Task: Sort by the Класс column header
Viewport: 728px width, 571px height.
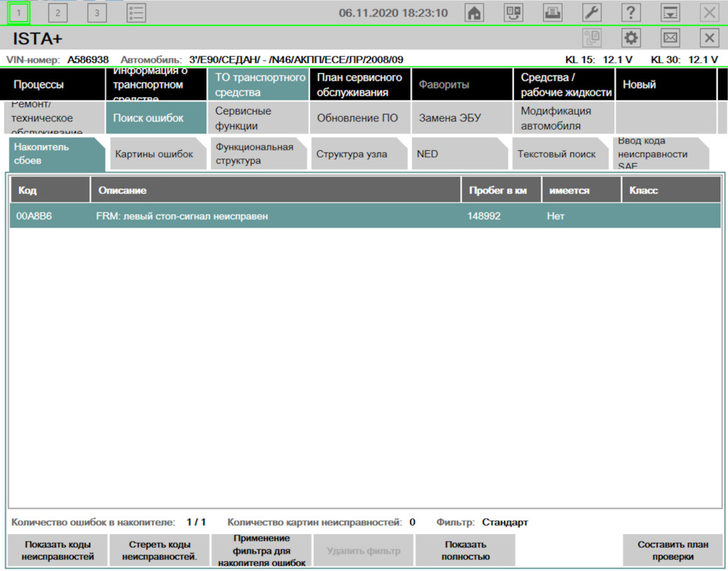Action: (671, 190)
